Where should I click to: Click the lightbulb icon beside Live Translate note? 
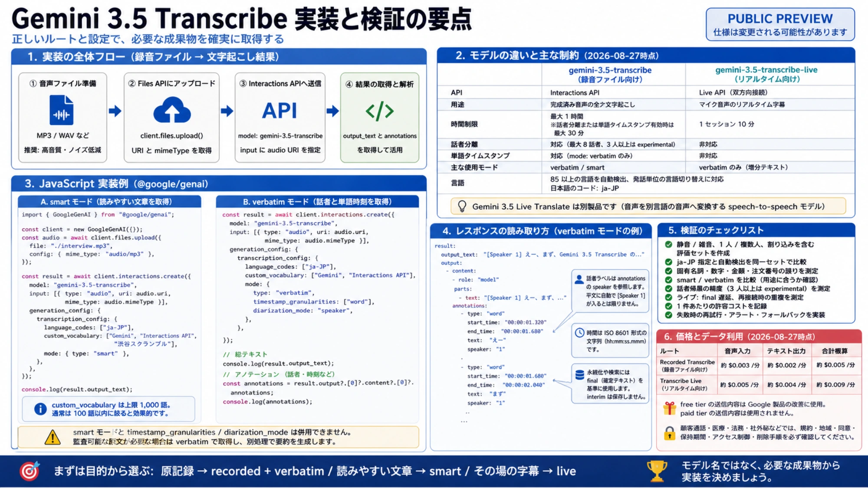[462, 206]
